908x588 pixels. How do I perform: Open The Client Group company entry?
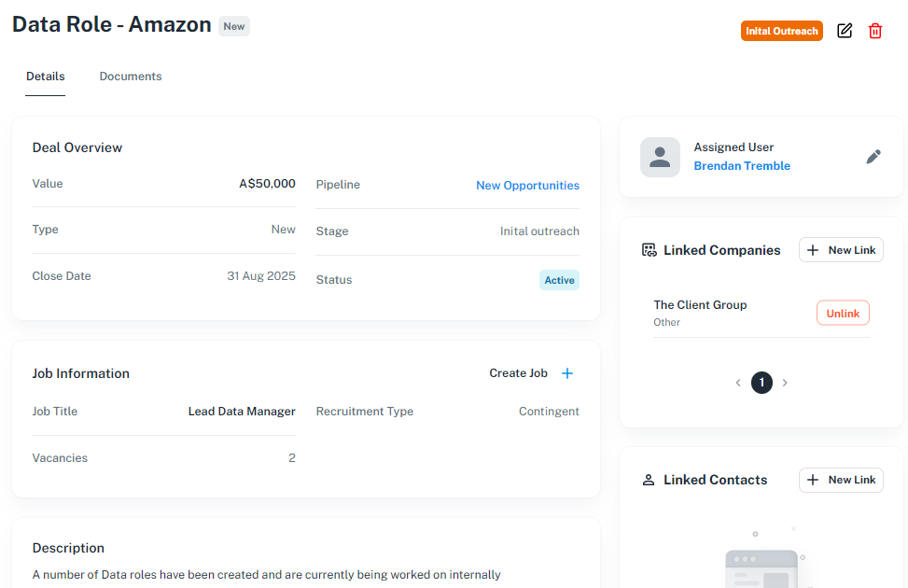coord(700,305)
